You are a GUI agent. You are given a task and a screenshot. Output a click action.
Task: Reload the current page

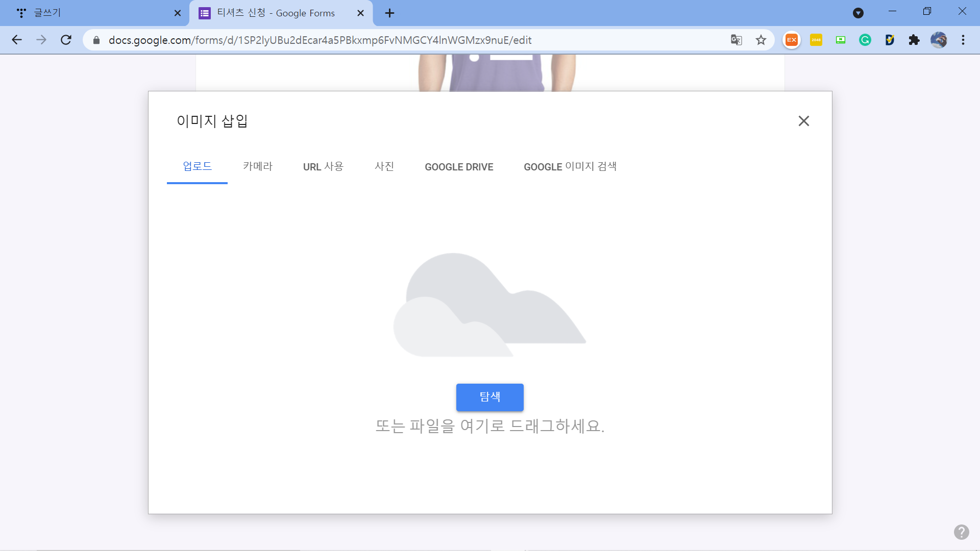pos(66,40)
